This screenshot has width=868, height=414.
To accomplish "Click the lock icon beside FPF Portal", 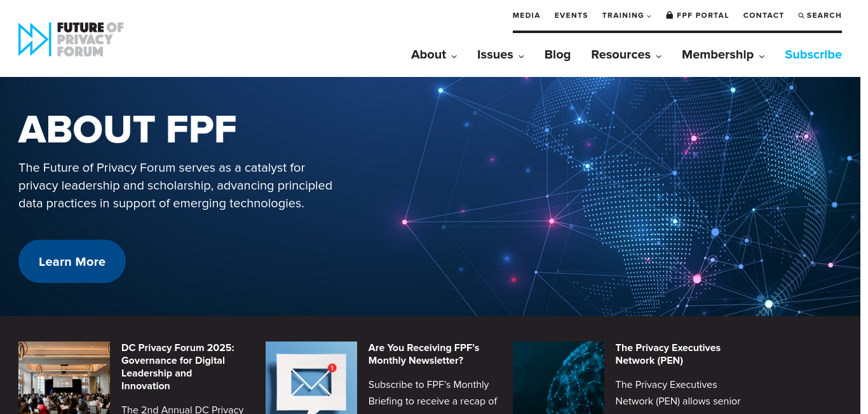I will [669, 15].
